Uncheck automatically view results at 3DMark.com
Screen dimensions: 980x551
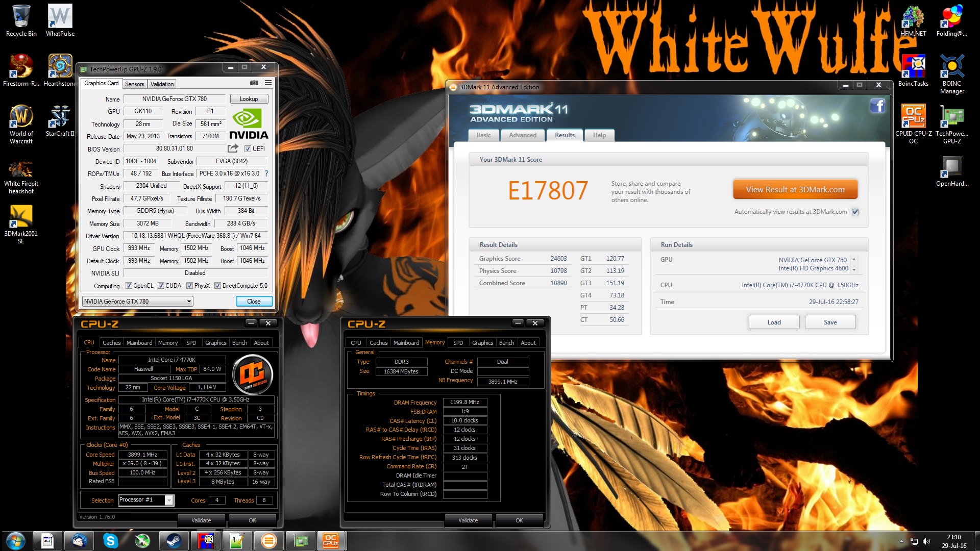coord(855,212)
